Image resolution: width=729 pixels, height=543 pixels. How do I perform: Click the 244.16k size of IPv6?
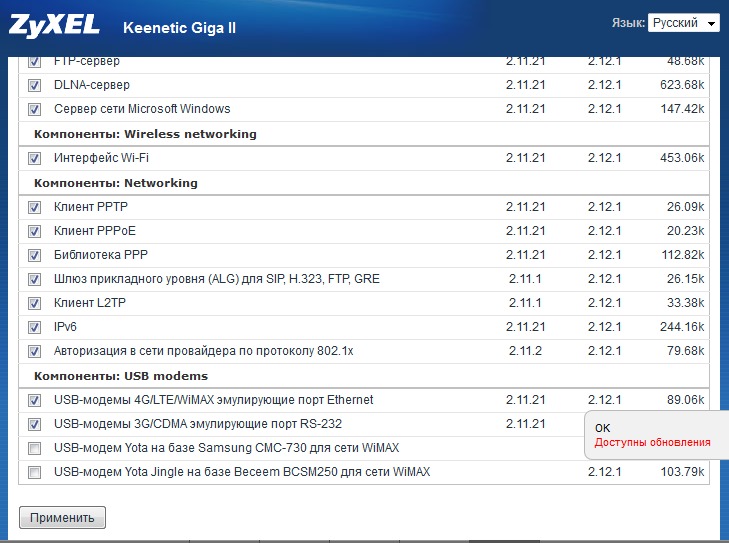point(682,327)
